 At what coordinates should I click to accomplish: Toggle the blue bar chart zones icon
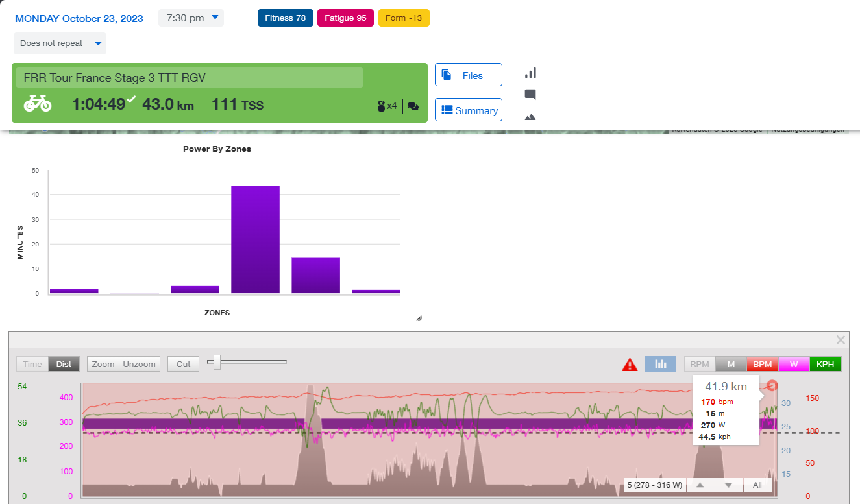[660, 364]
